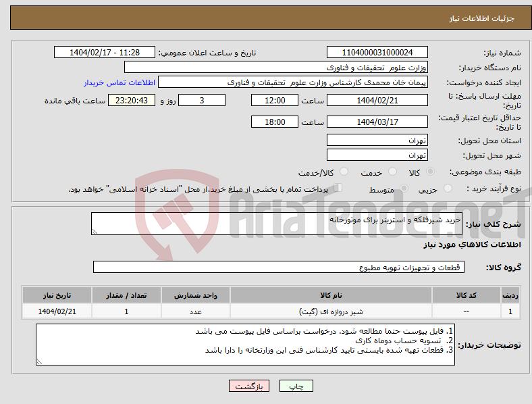The height and width of the screenshot is (404, 532).
Task: Click the unit cell عدد
Action: pos(196,311)
